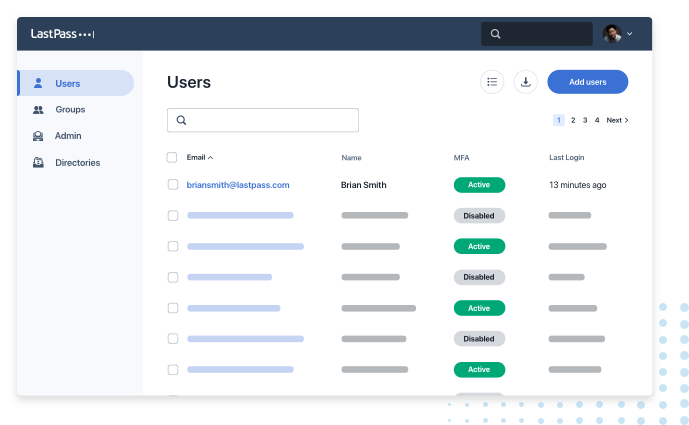689x425 pixels.
Task: Click the users search input field
Action: tap(270, 120)
